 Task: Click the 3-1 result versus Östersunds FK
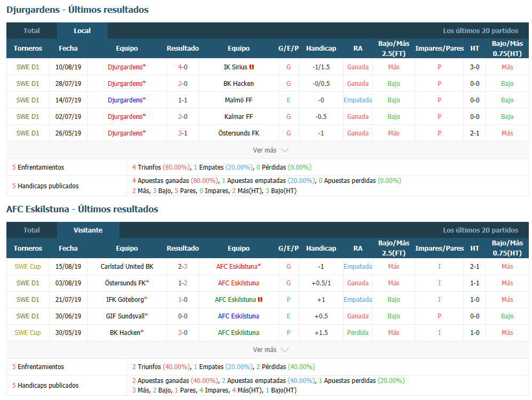click(182, 133)
